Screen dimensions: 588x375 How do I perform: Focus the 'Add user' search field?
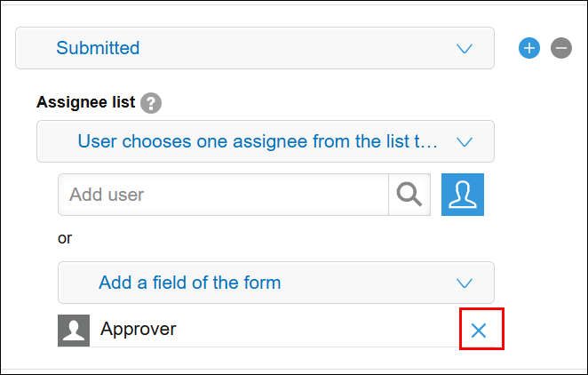click(223, 195)
